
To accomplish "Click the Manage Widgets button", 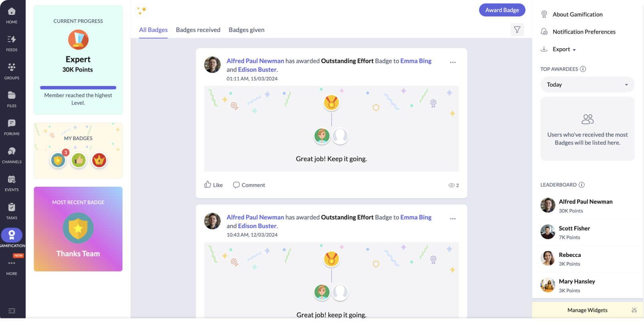I will (x=587, y=310).
